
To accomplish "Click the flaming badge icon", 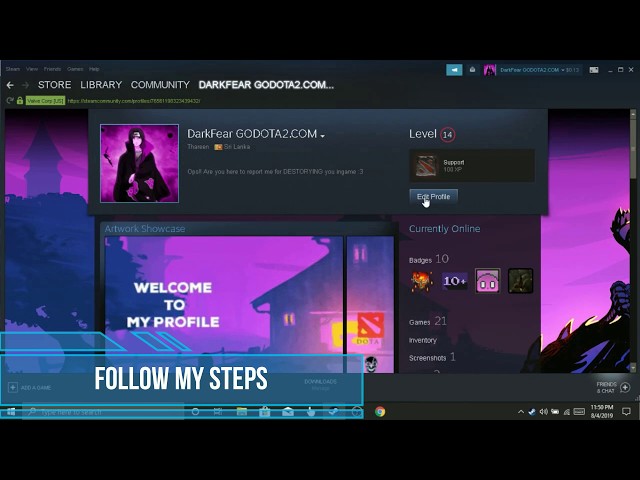I will tap(421, 281).
